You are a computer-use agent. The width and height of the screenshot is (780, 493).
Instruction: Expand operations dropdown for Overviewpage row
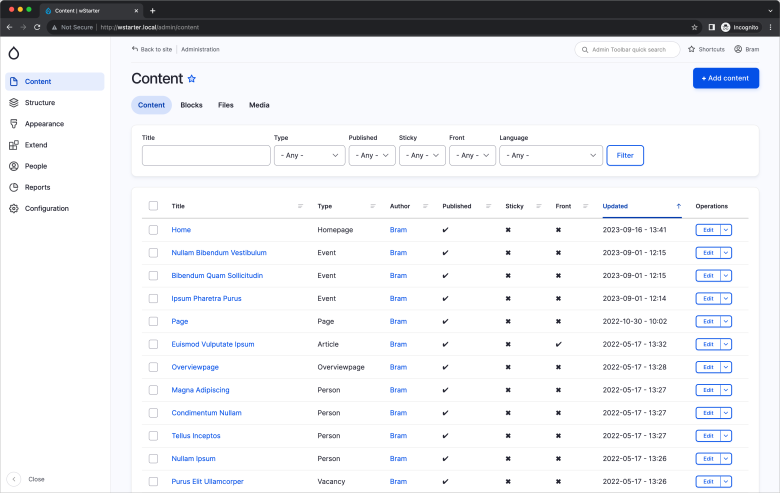point(726,367)
